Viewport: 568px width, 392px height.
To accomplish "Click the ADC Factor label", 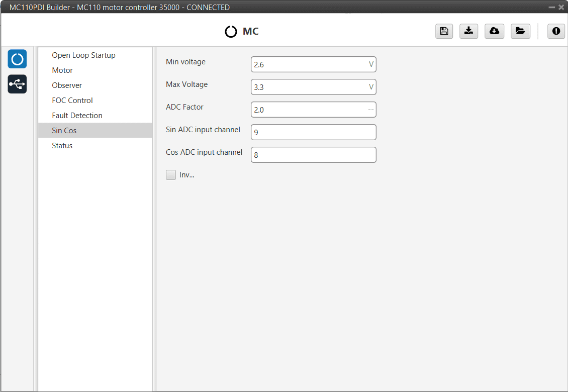I will (x=184, y=107).
